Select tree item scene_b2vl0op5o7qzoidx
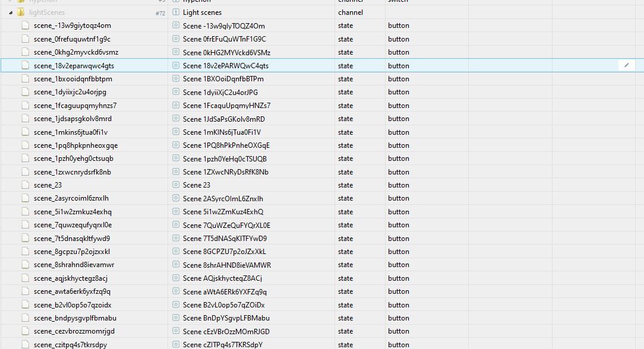 pos(72,304)
